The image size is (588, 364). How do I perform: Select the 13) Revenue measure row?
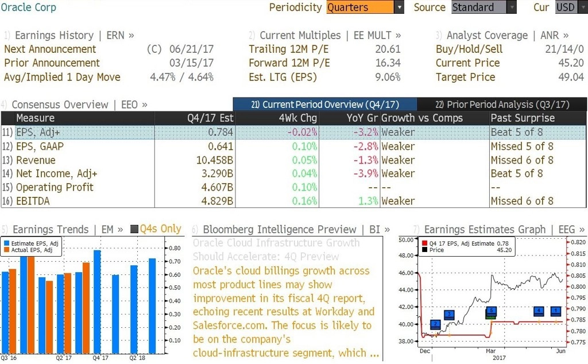pyautogui.click(x=293, y=160)
